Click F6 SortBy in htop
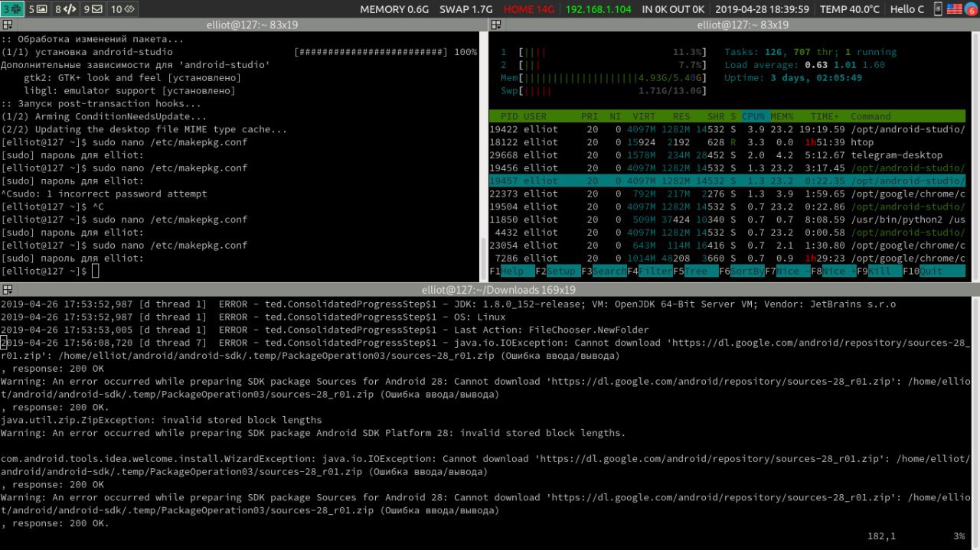Image resolution: width=980 pixels, height=550 pixels. (x=742, y=271)
